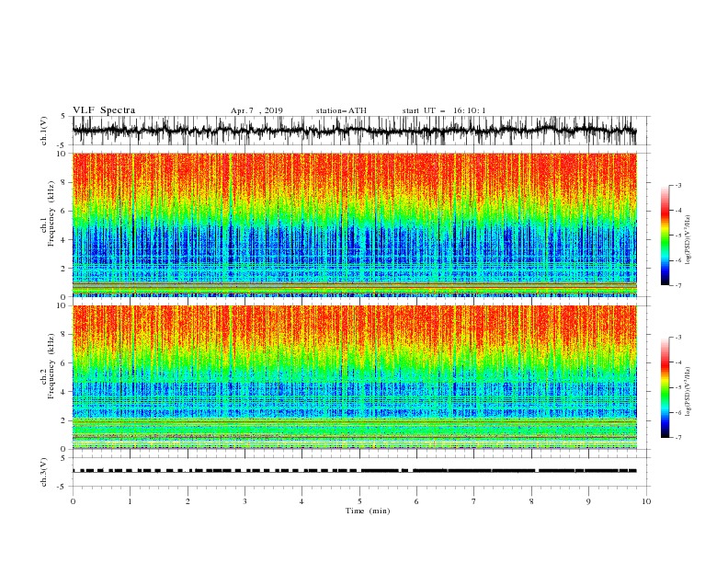This screenshot has height=563, width=728.
Task: Click the "VLF Spectra" plot title
Action: 104,110
